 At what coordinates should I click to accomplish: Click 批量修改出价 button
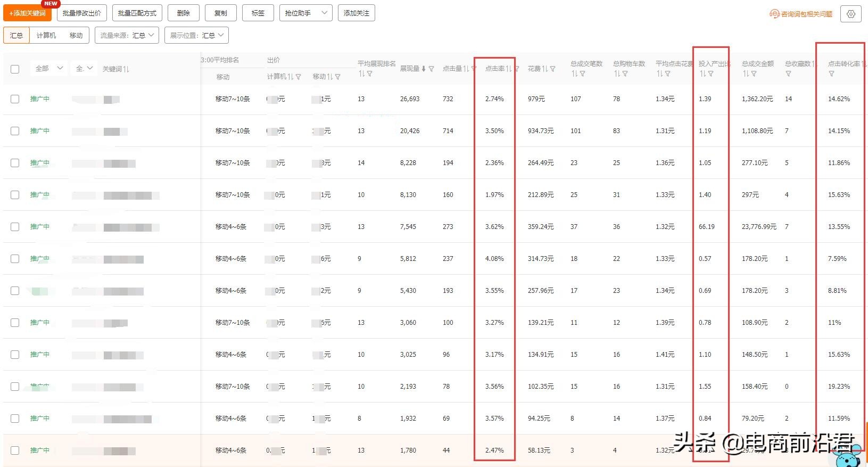82,13
